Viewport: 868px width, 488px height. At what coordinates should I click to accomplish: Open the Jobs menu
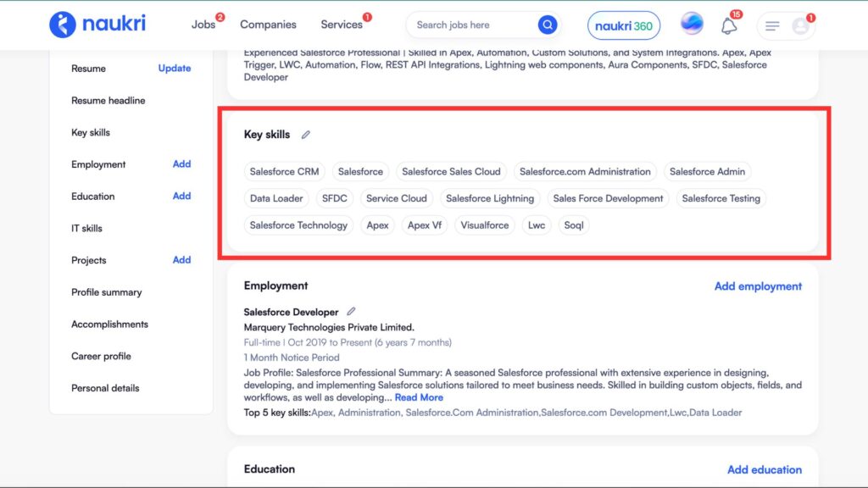(x=203, y=25)
